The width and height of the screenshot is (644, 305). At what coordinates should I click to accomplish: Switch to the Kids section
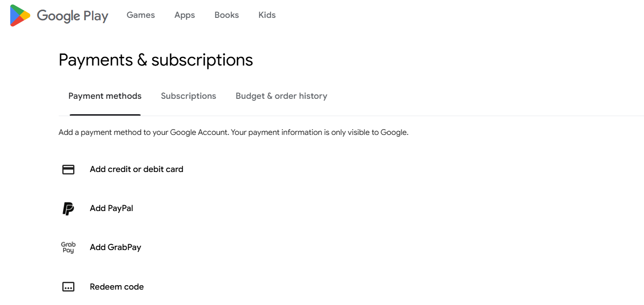[267, 15]
